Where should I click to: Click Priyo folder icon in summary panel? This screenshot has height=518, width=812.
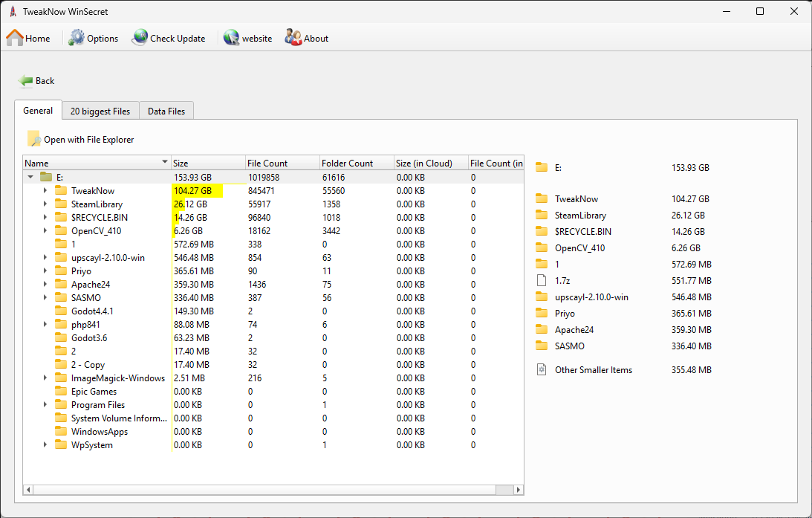542,313
